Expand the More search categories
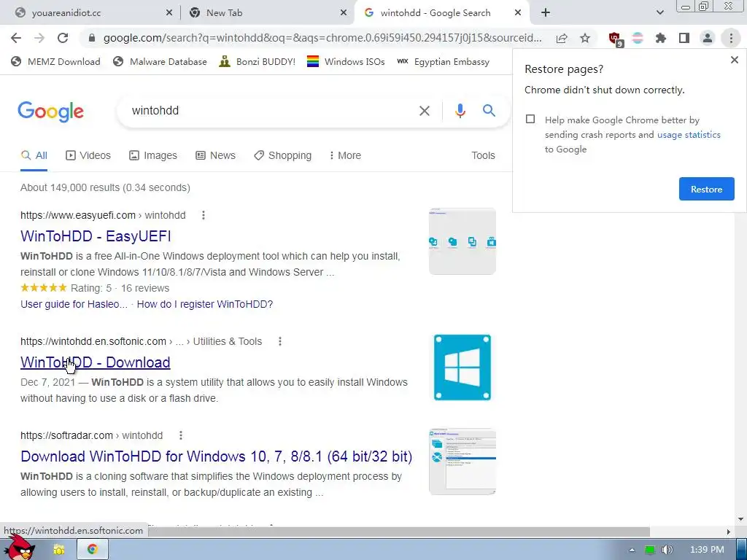 pos(345,156)
